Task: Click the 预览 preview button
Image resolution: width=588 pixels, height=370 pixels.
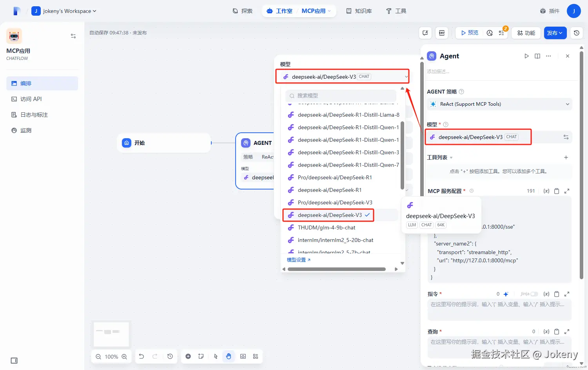Action: click(470, 33)
